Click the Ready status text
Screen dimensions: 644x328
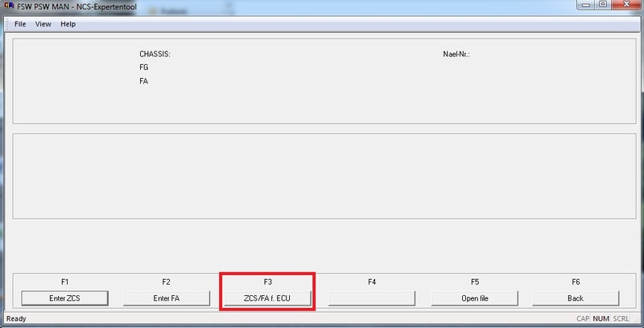click(x=16, y=319)
